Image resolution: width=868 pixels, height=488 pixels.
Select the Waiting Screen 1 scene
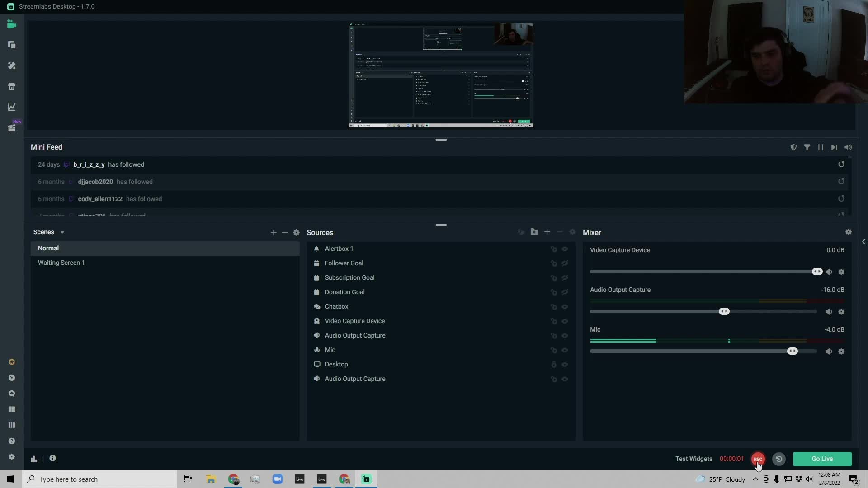tap(165, 263)
